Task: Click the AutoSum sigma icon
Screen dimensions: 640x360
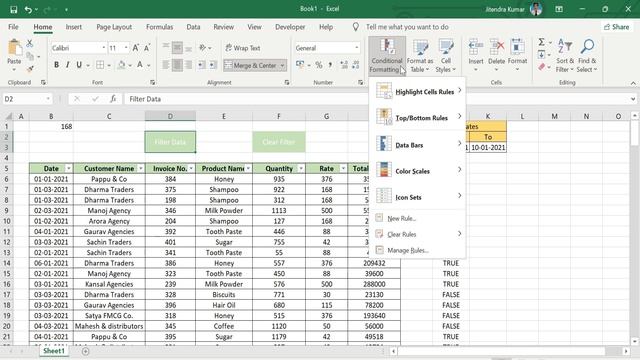Action: tap(541, 42)
